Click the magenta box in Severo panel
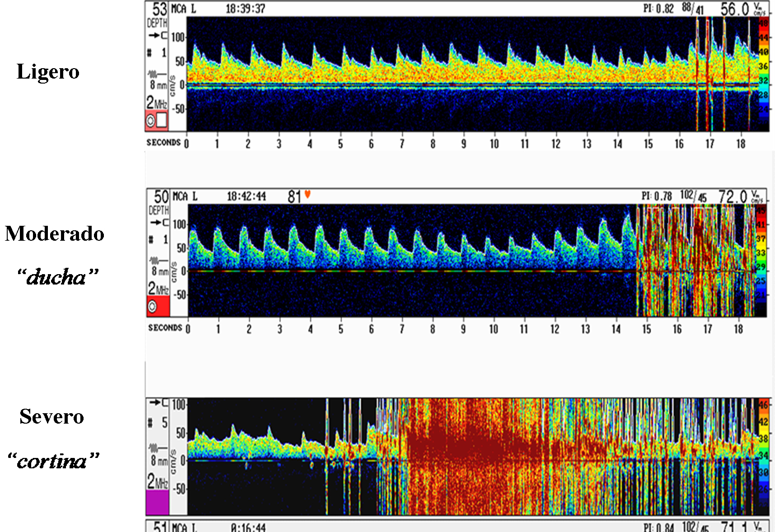 tap(157, 503)
